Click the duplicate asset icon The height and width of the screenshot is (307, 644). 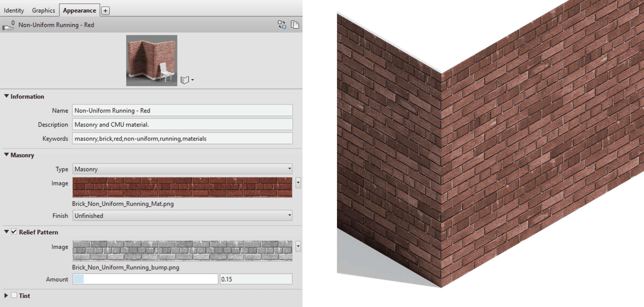tap(295, 25)
